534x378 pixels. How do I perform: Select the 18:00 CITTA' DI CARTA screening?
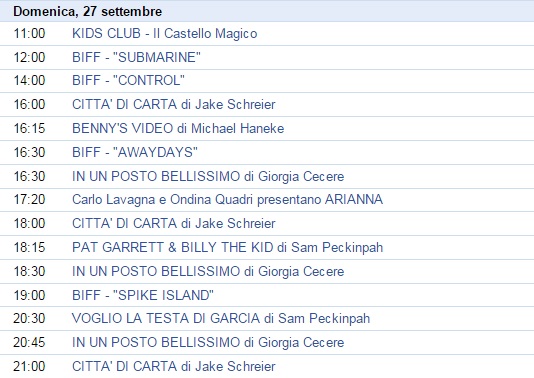174,223
